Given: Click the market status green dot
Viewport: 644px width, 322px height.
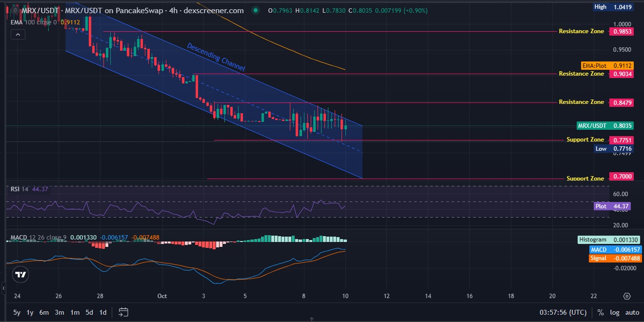Looking at the screenshot, I should [x=256, y=10].
